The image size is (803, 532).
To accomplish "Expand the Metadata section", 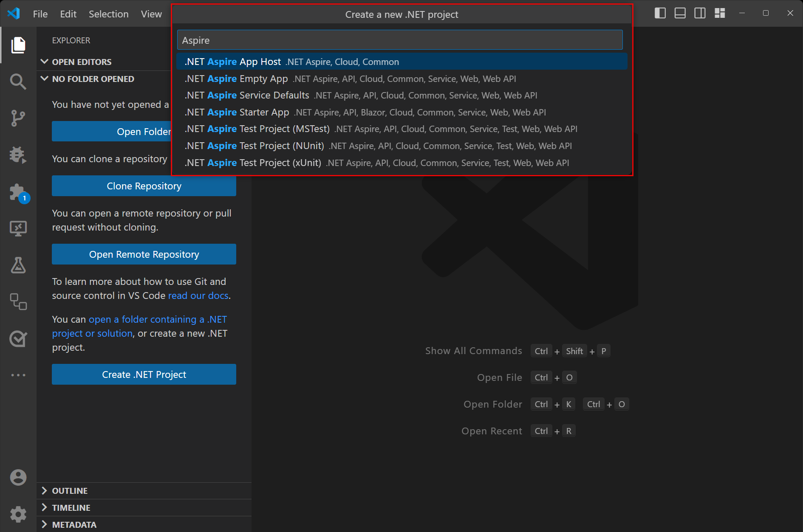I will coord(144,525).
